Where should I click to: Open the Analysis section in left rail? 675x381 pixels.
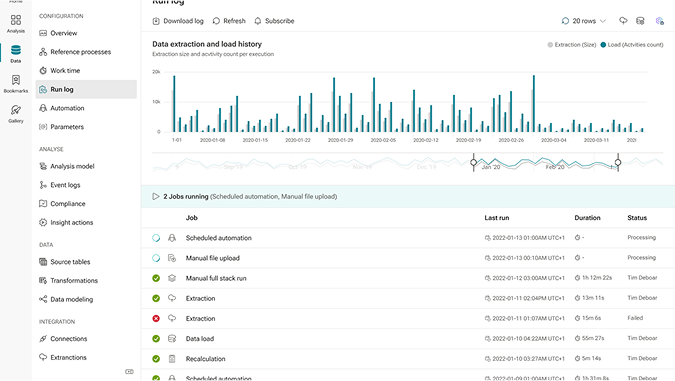[x=15, y=24]
